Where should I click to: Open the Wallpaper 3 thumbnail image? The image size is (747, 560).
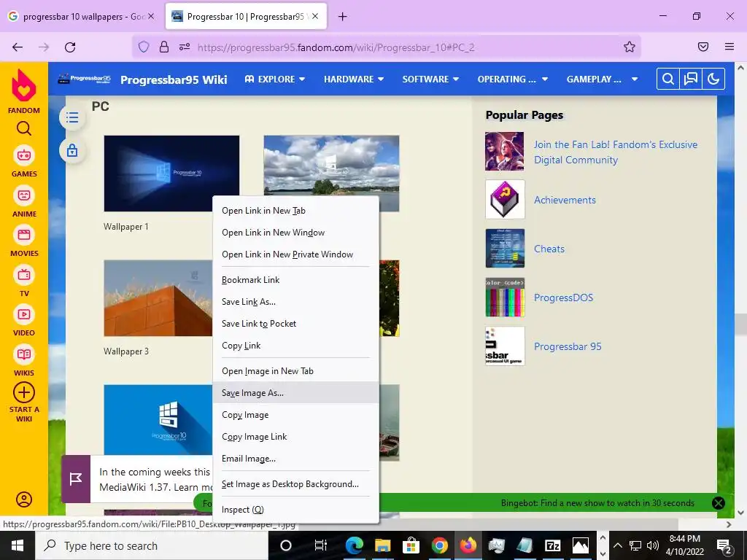click(158, 298)
